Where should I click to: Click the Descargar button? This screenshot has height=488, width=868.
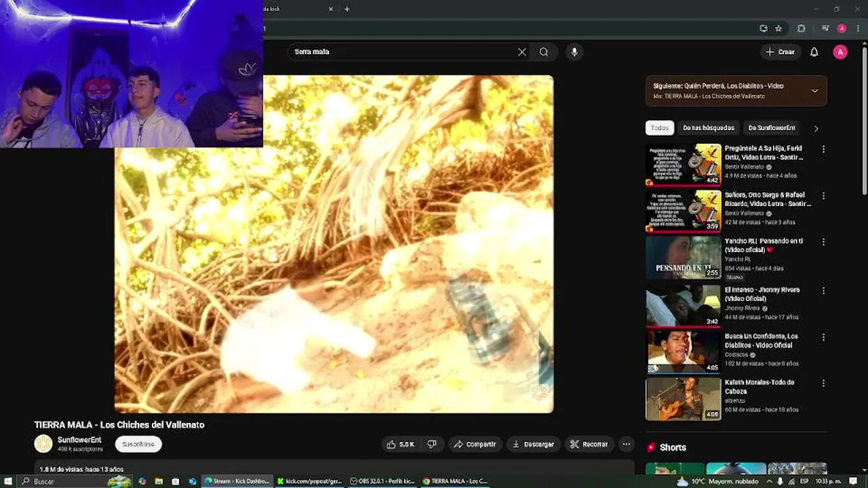[x=533, y=444]
